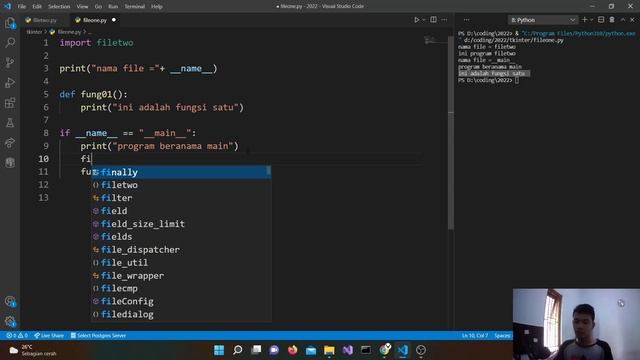The height and width of the screenshot is (360, 640).
Task: Open run options dropdown arrow beside play button
Action: (424, 20)
